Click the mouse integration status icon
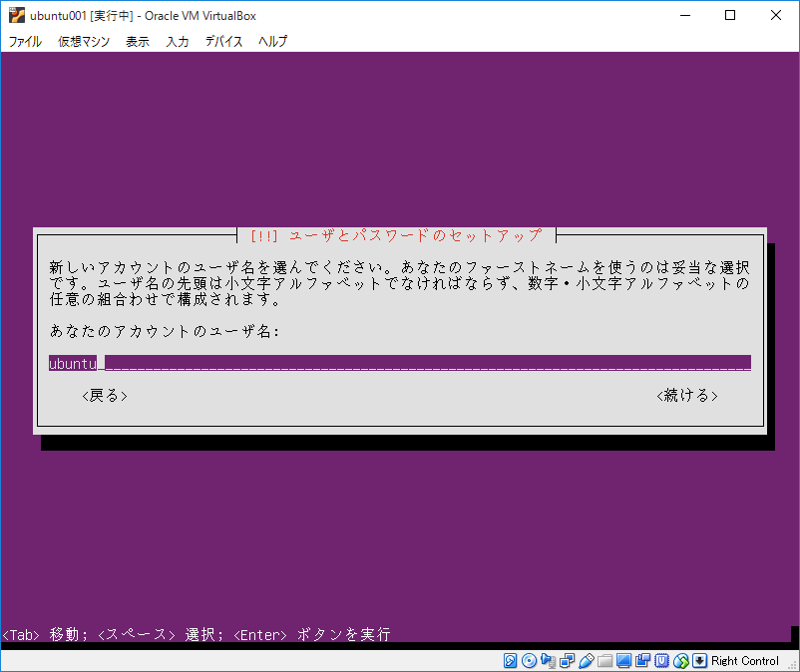The width and height of the screenshot is (800, 672). coord(682,660)
